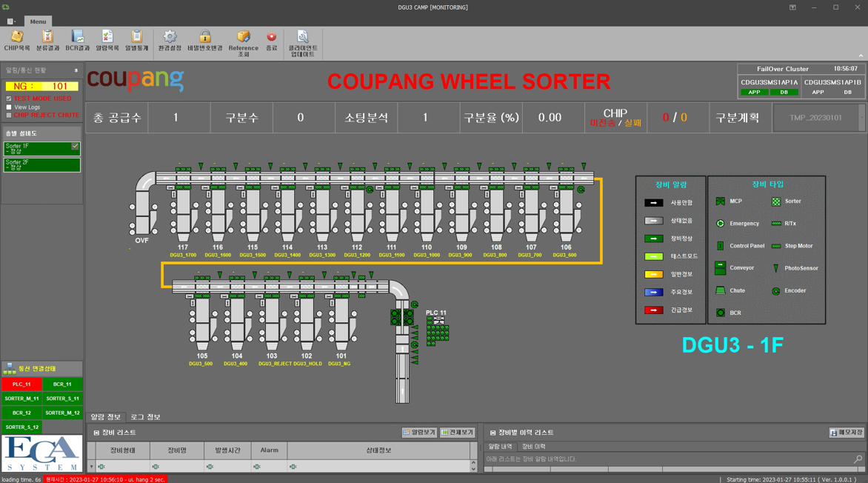Image resolution: width=868 pixels, height=483 pixels.
Task: Switch to the 알람 정보 tab
Action: 106,416
